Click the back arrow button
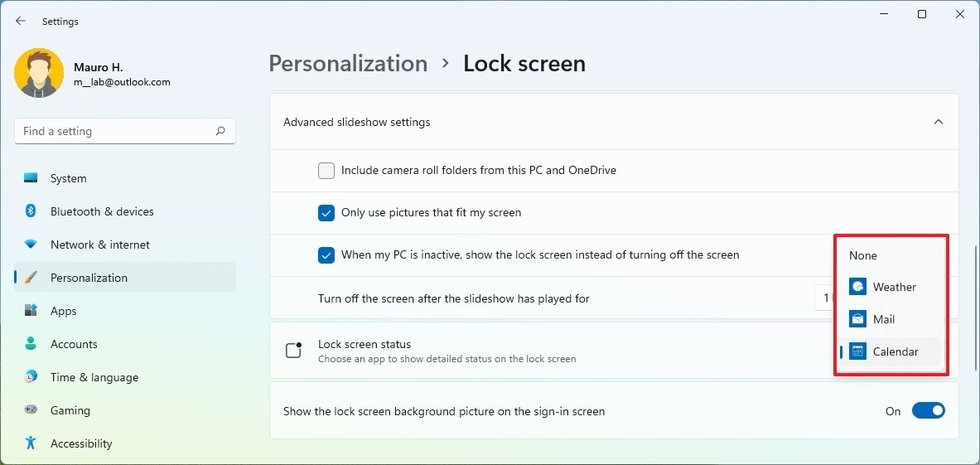980x465 pixels. pos(21,21)
